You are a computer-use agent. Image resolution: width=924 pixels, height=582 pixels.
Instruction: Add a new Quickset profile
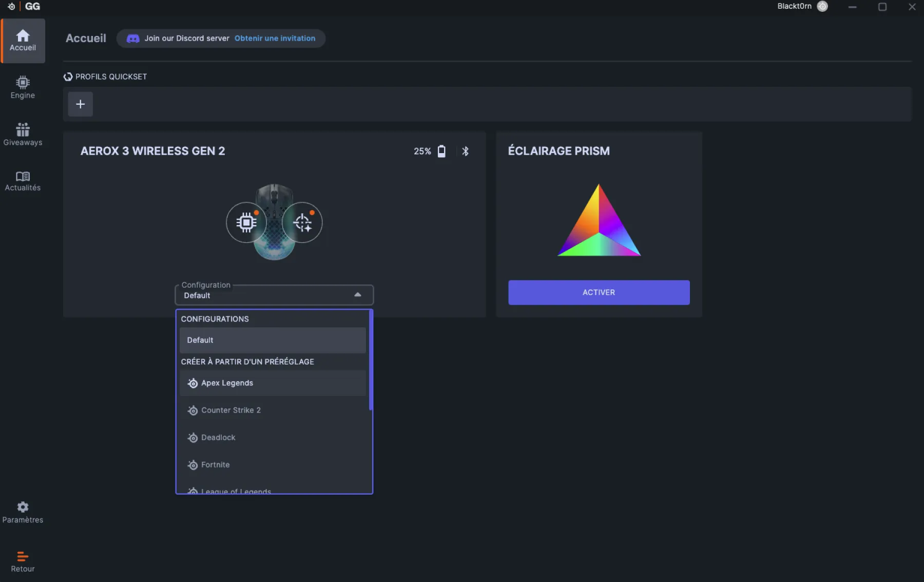click(x=81, y=104)
